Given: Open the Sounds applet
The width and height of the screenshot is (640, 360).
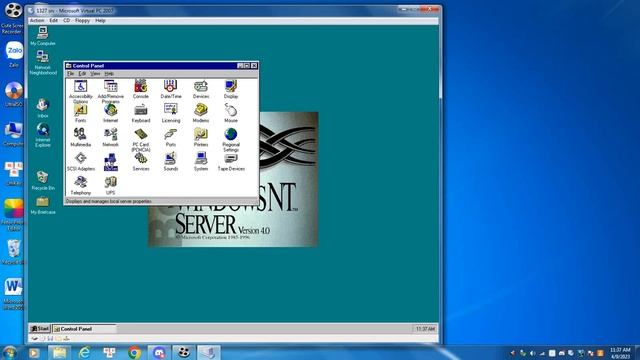Looking at the screenshot, I should click(x=171, y=161).
